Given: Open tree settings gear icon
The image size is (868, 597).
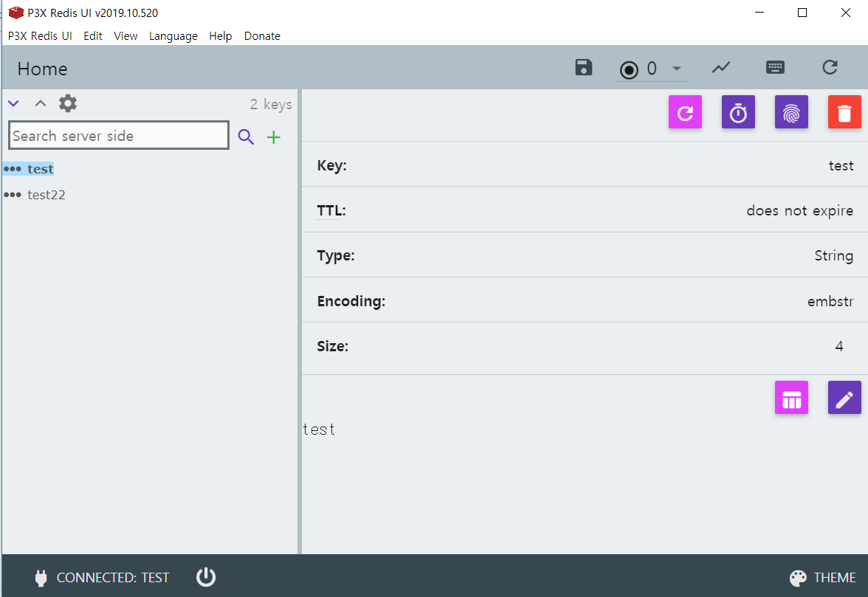Looking at the screenshot, I should click(x=68, y=103).
